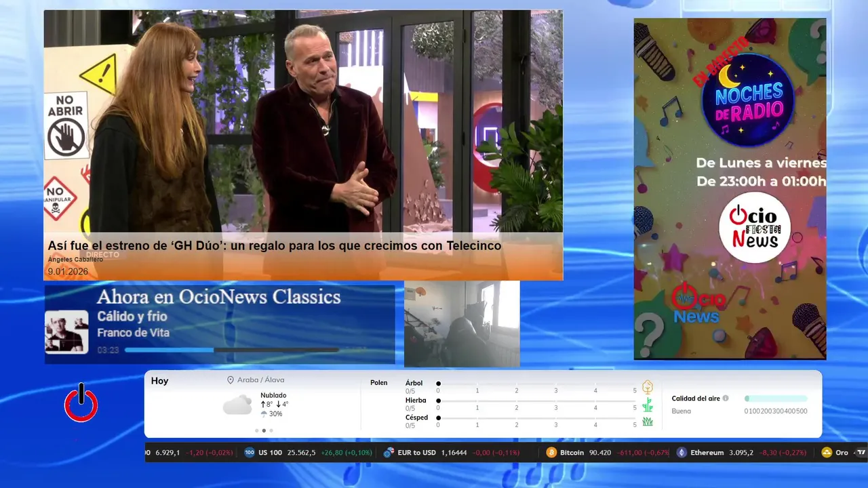Click the red power logo icon

click(x=81, y=403)
